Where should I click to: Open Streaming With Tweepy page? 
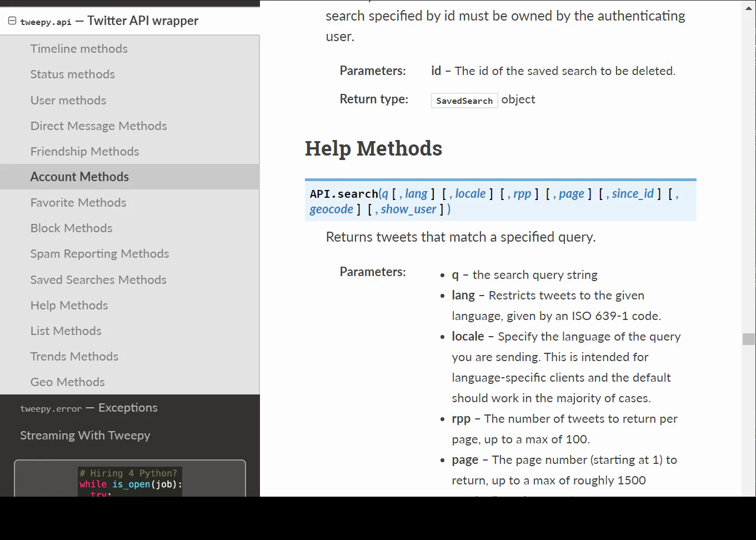(86, 436)
